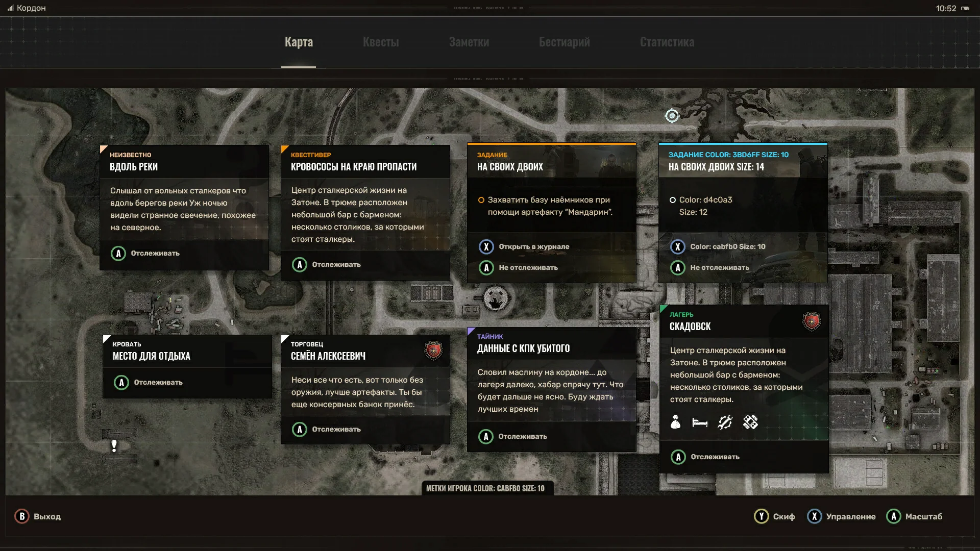Click the exclamation mark map marker
980x551 pixels.
pos(114,446)
